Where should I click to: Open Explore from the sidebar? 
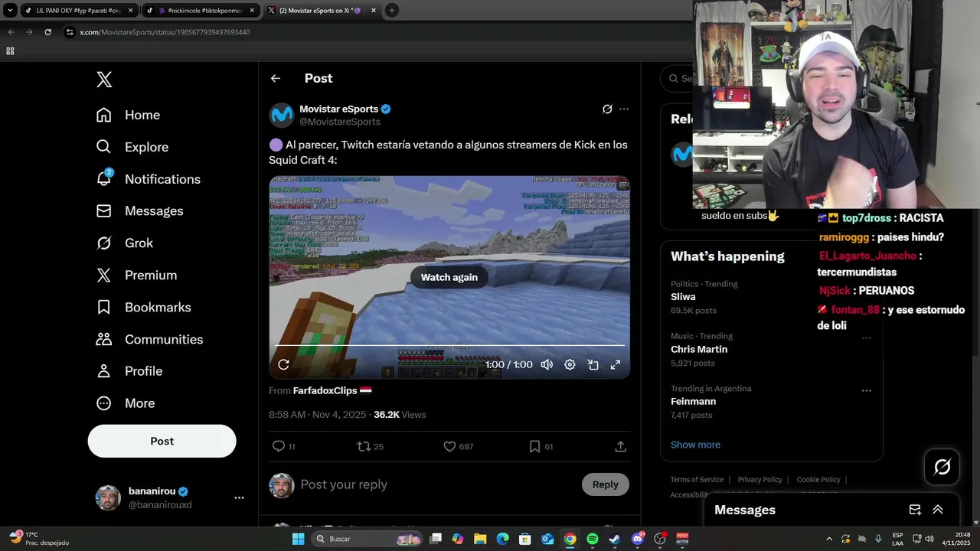click(x=132, y=147)
